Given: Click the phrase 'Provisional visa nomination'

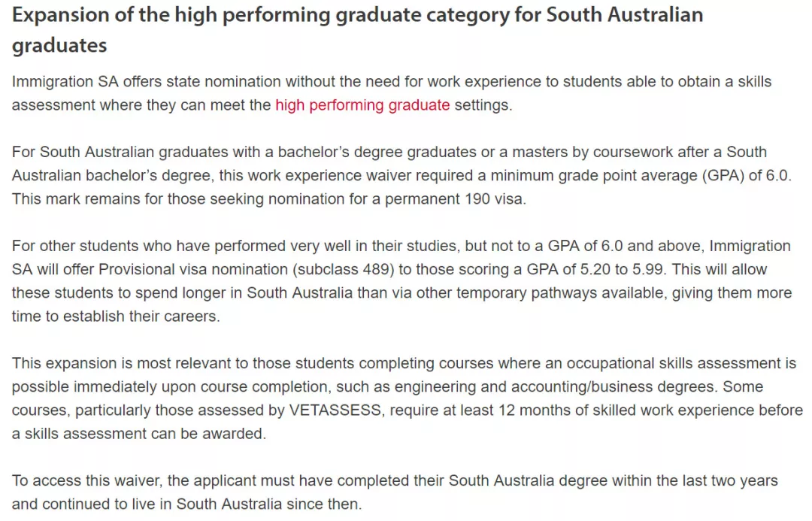Looking at the screenshot, I should pos(193,269).
